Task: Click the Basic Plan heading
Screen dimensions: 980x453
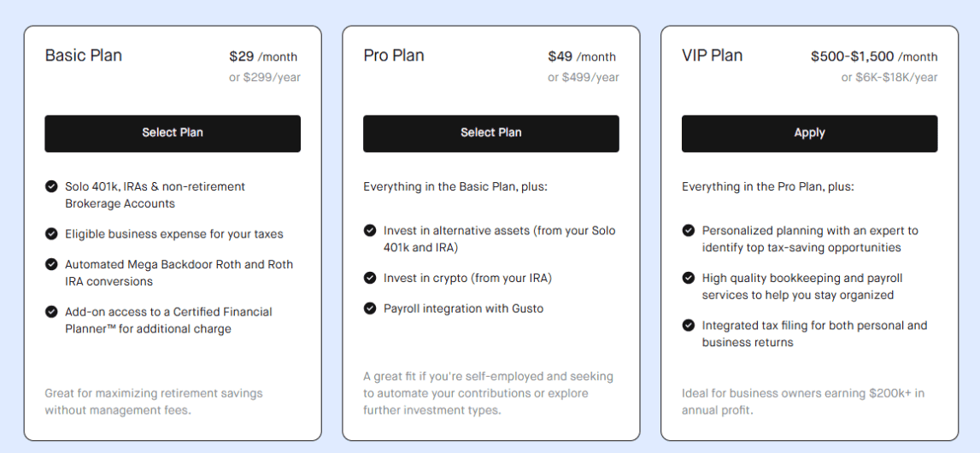Action: [83, 56]
